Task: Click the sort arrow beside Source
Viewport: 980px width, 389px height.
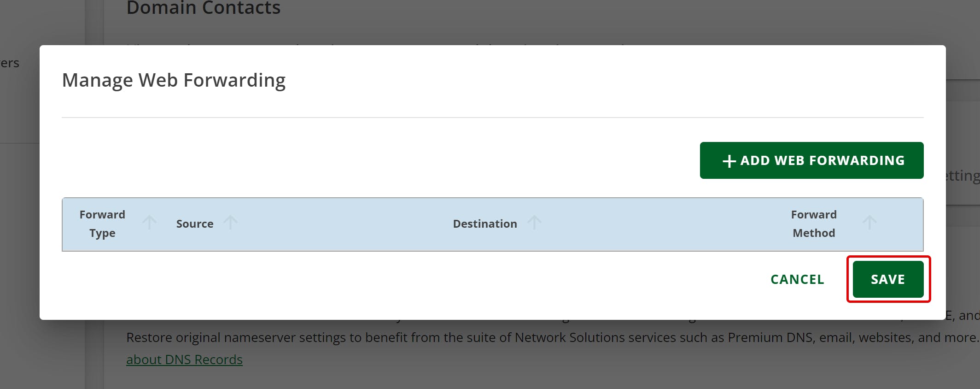Action: pyautogui.click(x=231, y=223)
